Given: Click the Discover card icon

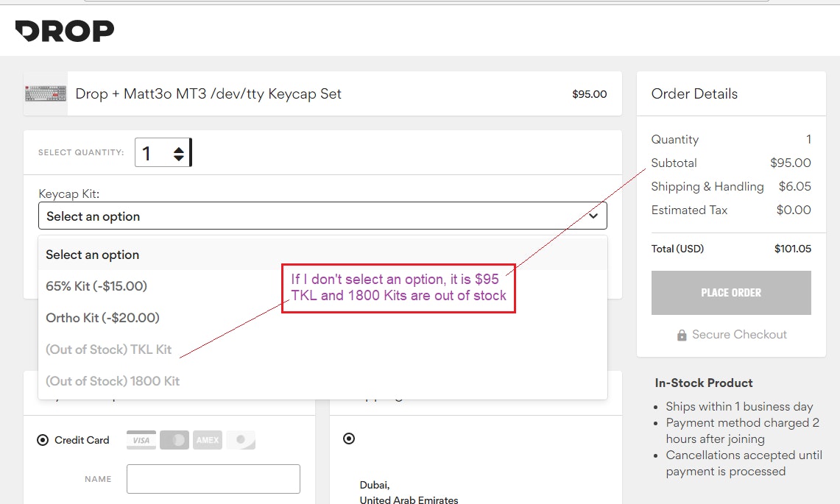Looking at the screenshot, I should (241, 440).
